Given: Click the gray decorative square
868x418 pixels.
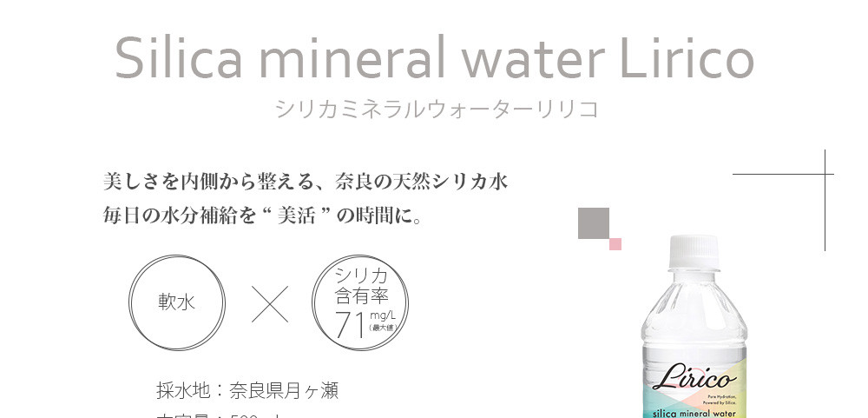Looking at the screenshot, I should [594, 223].
